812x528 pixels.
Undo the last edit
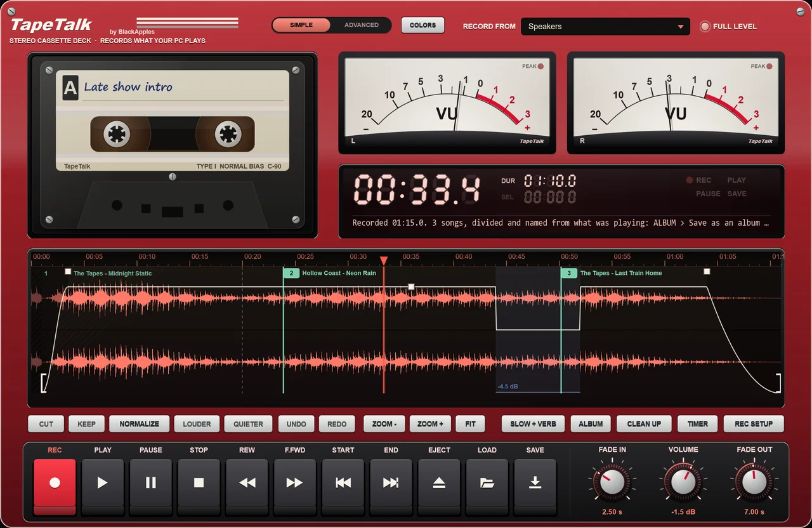tap(296, 424)
